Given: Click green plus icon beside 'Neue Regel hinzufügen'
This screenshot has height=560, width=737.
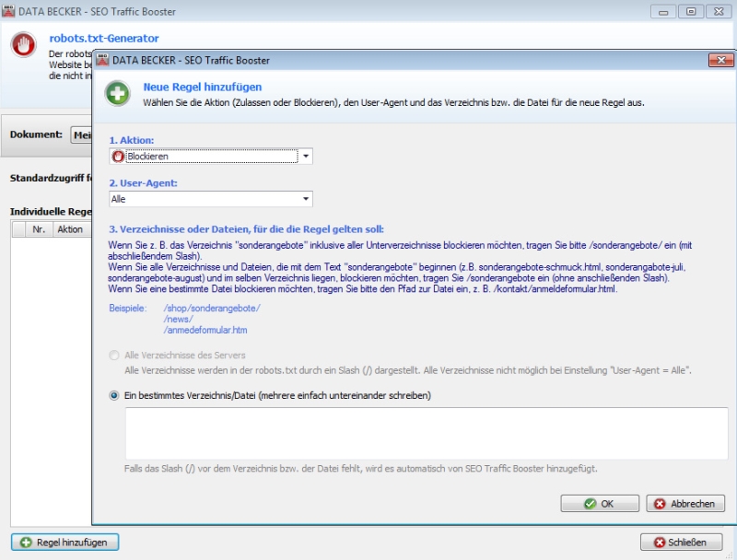Looking at the screenshot, I should click(x=117, y=94).
